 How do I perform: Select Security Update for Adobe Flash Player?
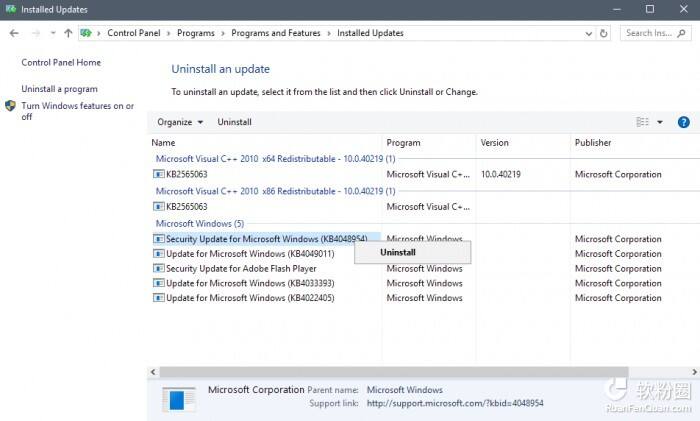pyautogui.click(x=241, y=268)
